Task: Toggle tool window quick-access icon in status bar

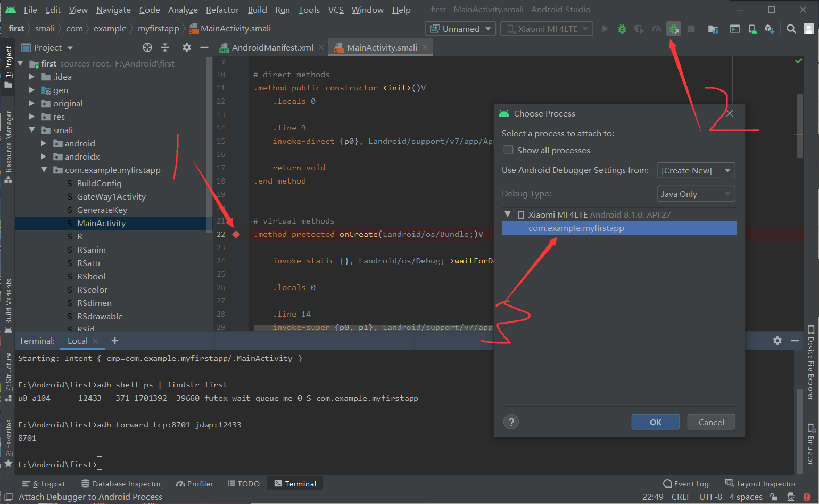Action: [x=9, y=497]
